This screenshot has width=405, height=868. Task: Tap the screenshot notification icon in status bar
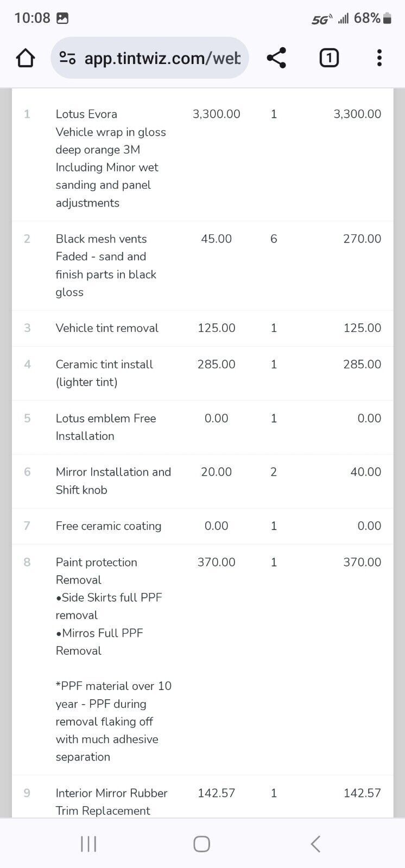[x=63, y=18]
